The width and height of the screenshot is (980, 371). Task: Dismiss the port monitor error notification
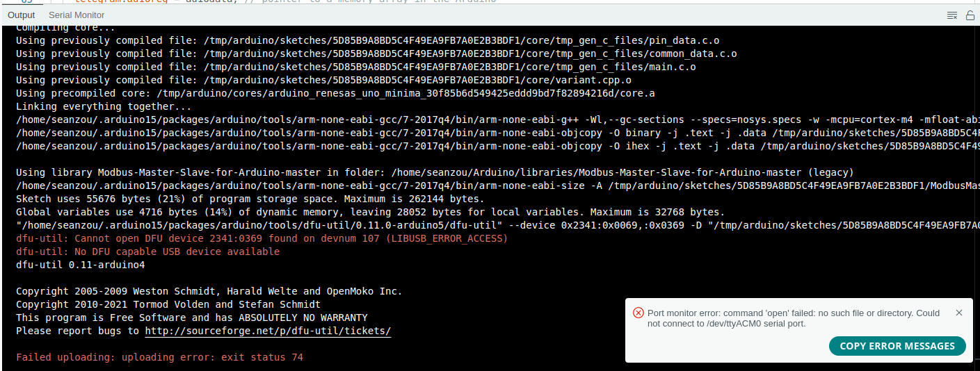click(x=959, y=313)
